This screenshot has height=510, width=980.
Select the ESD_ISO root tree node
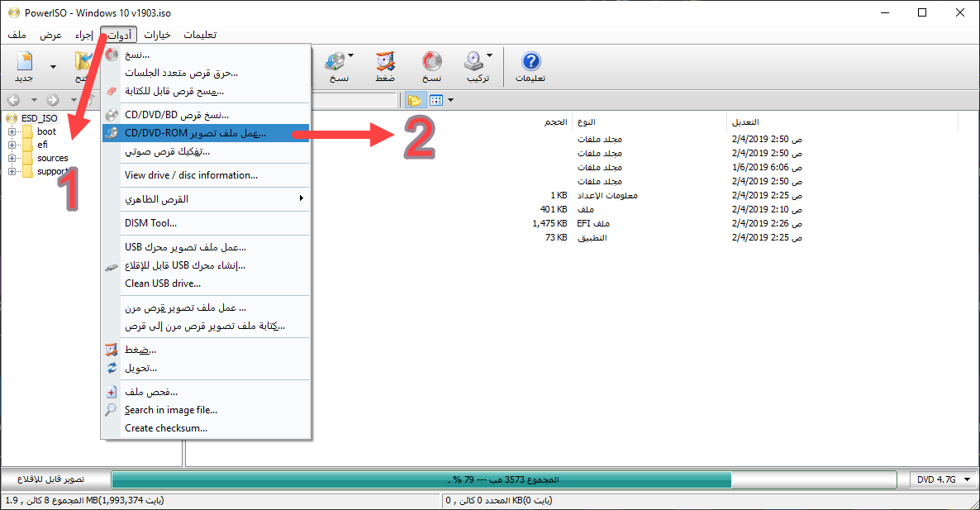click(40, 118)
